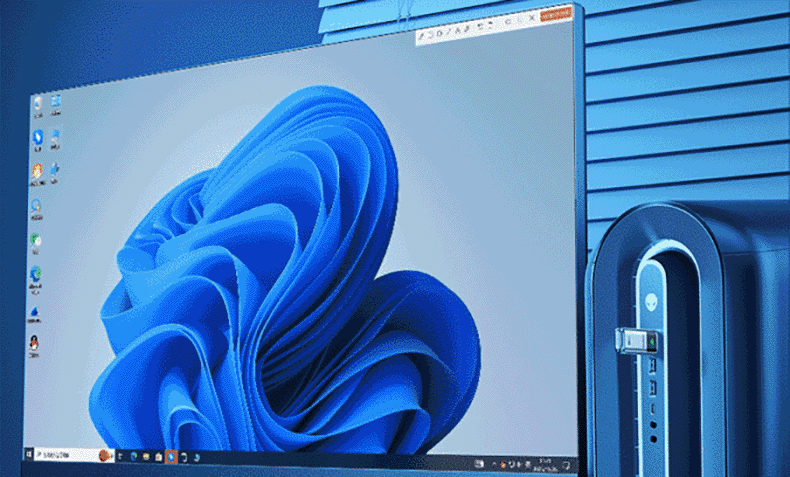Click the orange ball icon in search box
This screenshot has height=477, width=790.
pos(105,456)
